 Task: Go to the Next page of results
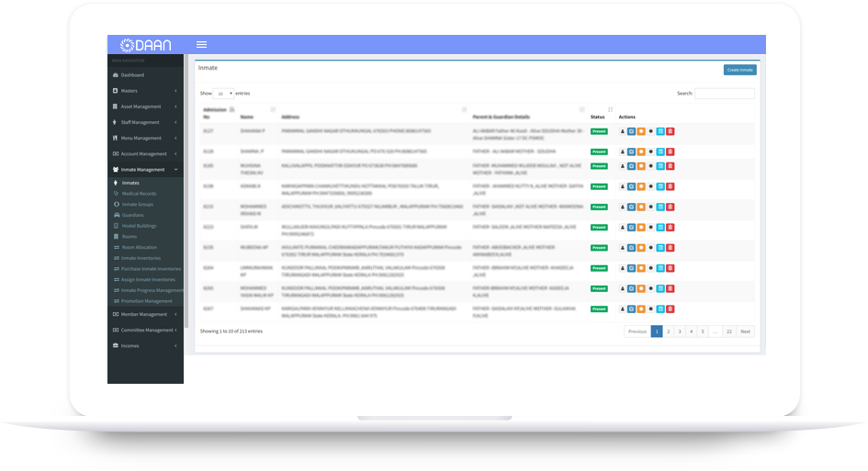pos(745,331)
